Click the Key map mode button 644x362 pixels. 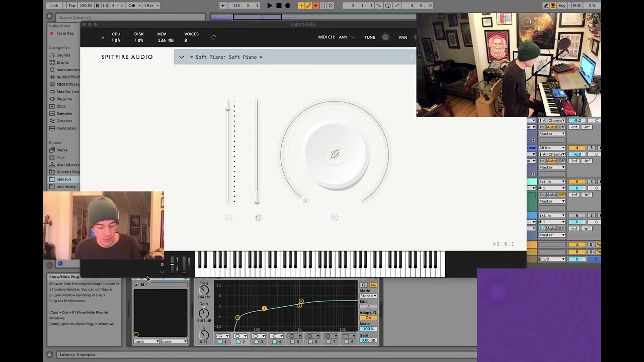point(562,6)
